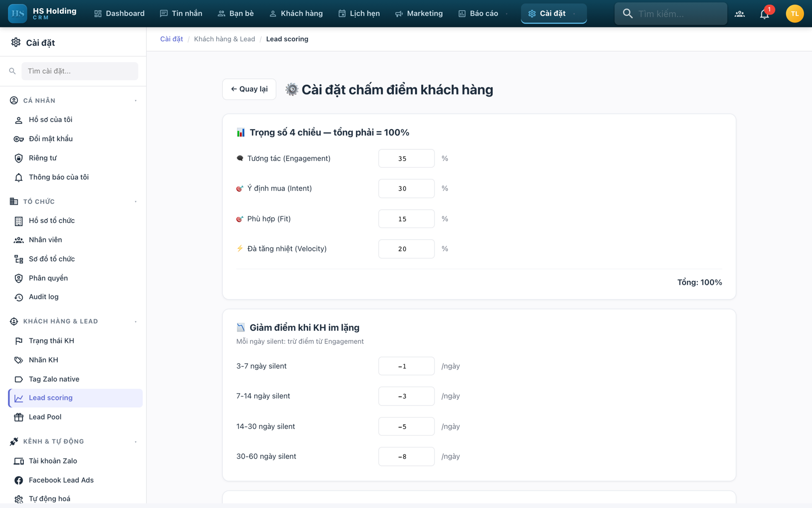This screenshot has width=812, height=508.
Task: Click the Trạng thái KH flag icon
Action: pyautogui.click(x=19, y=341)
